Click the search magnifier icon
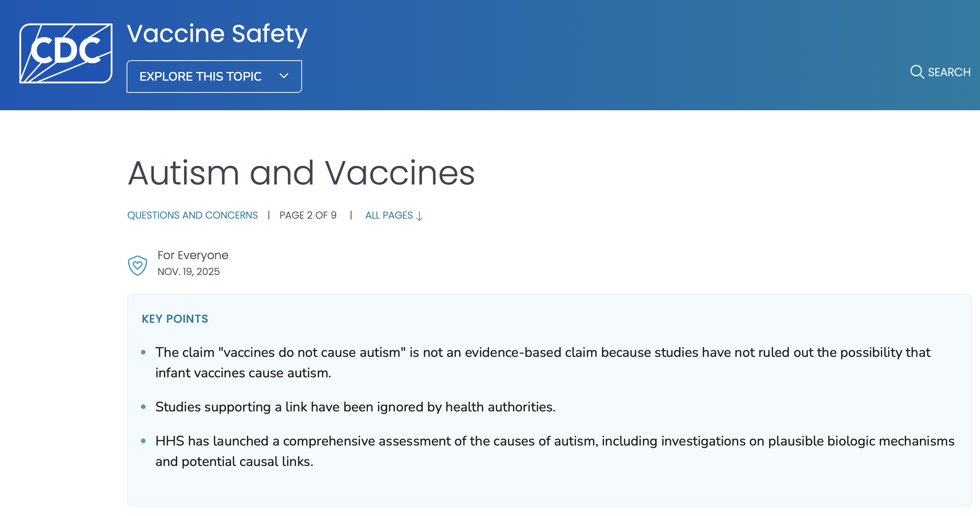The width and height of the screenshot is (980, 516). [916, 72]
